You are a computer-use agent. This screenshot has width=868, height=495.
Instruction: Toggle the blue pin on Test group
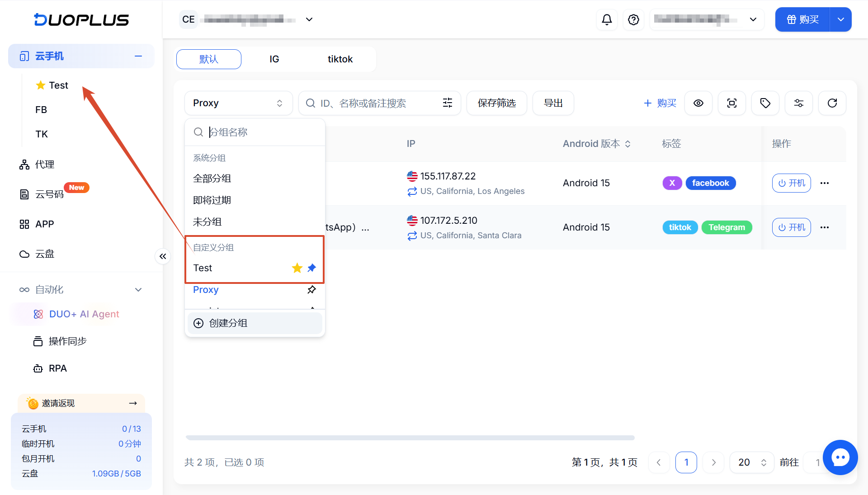click(311, 268)
